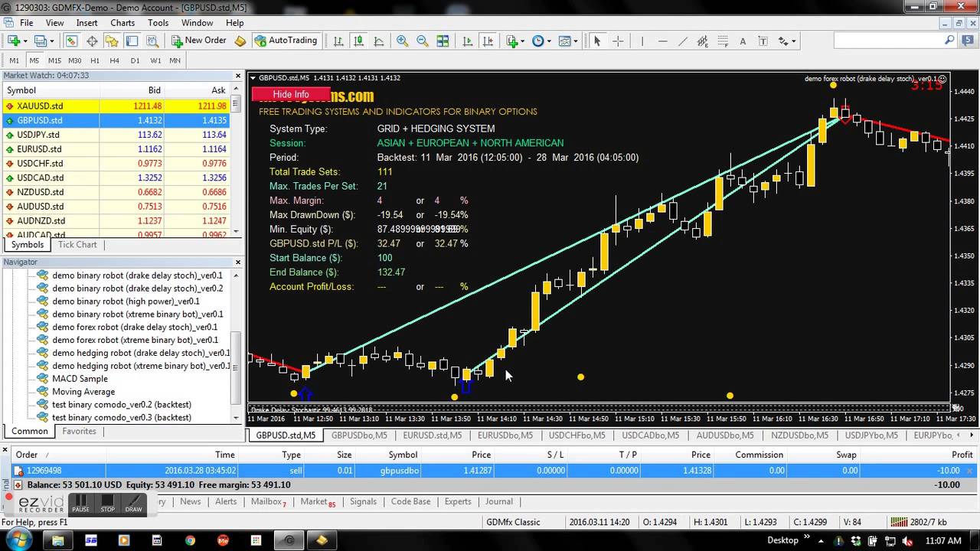Open the File menu
The height and width of the screenshot is (551, 980).
26,22
